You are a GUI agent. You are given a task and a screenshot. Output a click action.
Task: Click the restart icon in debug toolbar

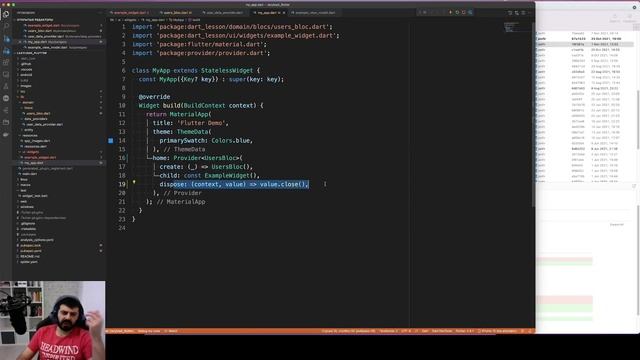coord(457,12)
